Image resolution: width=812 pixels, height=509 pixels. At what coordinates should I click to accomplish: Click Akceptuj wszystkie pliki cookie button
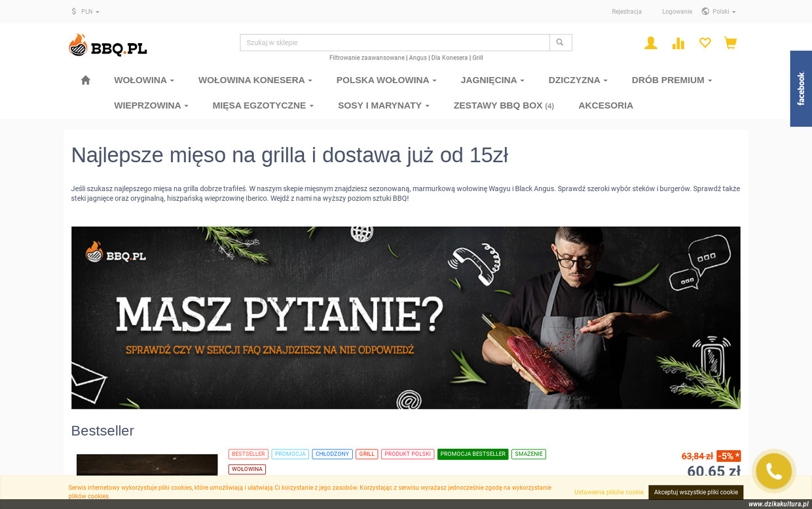pos(695,492)
